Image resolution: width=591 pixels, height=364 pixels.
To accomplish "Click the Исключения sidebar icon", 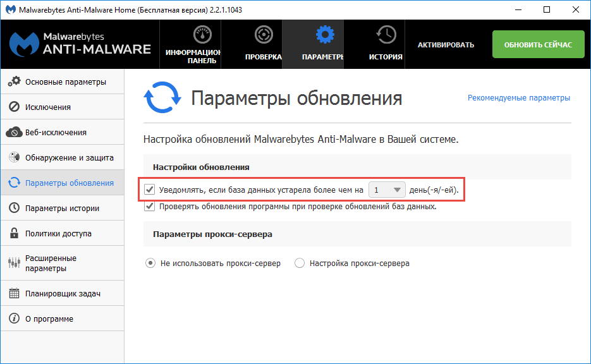I will (14, 106).
